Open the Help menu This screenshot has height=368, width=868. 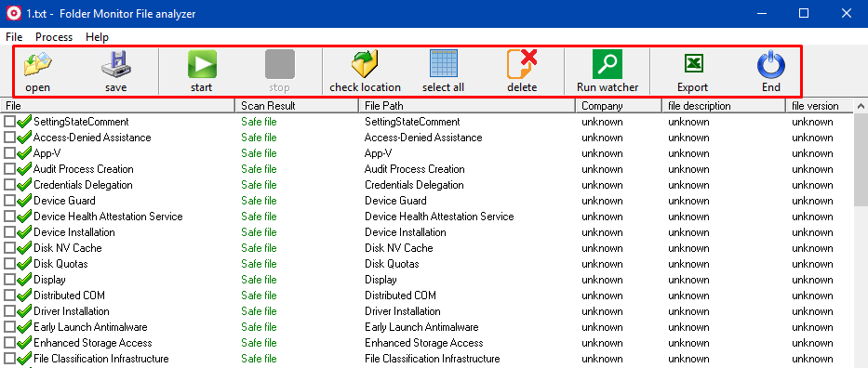click(97, 37)
